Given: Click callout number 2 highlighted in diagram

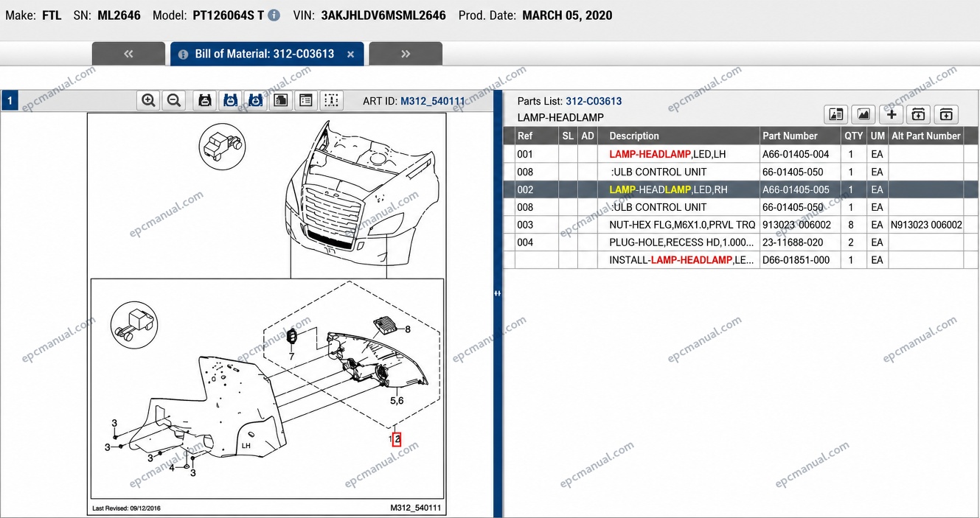Looking at the screenshot, I should tap(397, 439).
